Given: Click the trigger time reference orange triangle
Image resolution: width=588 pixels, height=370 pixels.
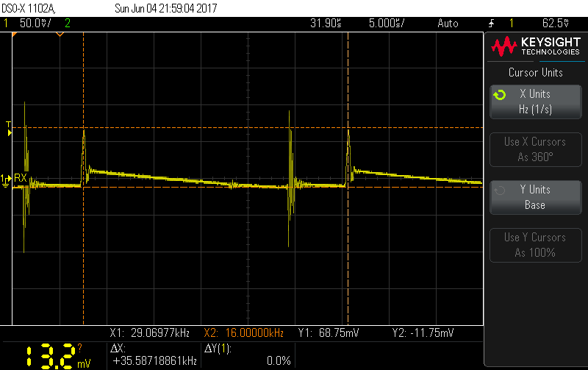Looking at the screenshot, I should [x=60, y=34].
